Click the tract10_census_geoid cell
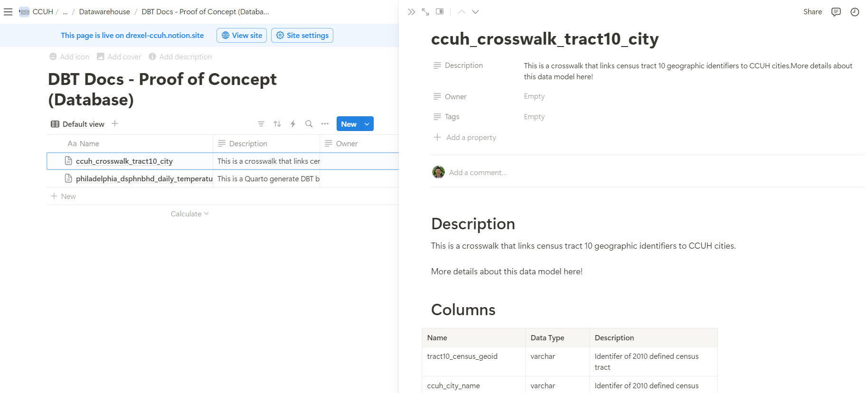868x393 pixels. (473, 362)
